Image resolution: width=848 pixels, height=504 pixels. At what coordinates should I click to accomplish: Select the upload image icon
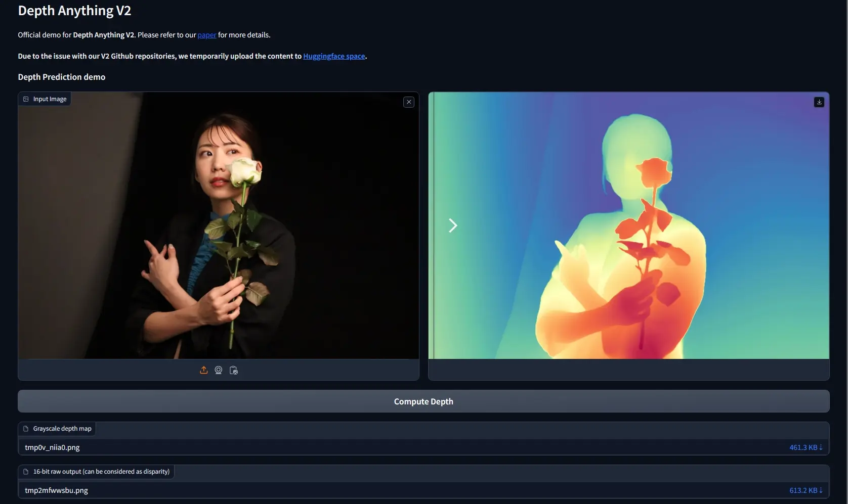(203, 370)
